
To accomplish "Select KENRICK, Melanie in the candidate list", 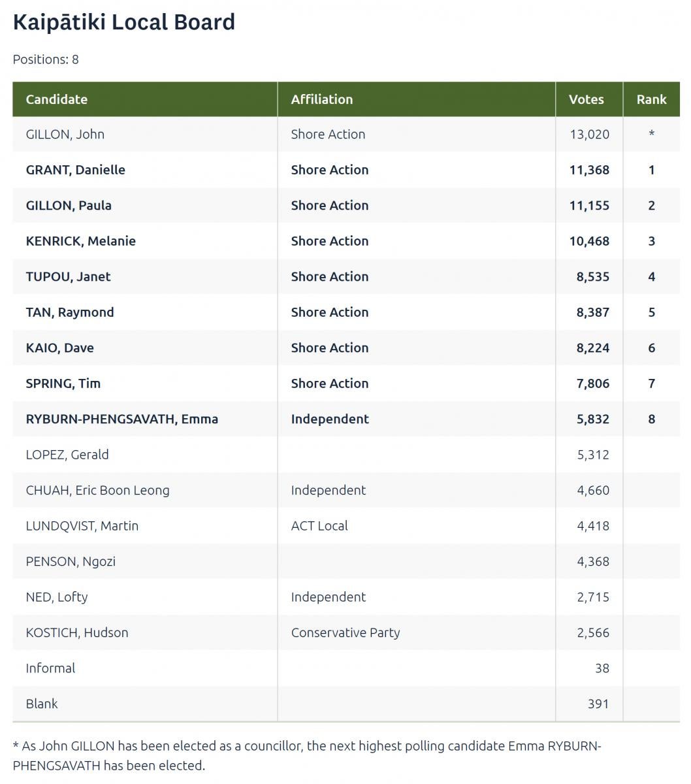I will 80,241.
